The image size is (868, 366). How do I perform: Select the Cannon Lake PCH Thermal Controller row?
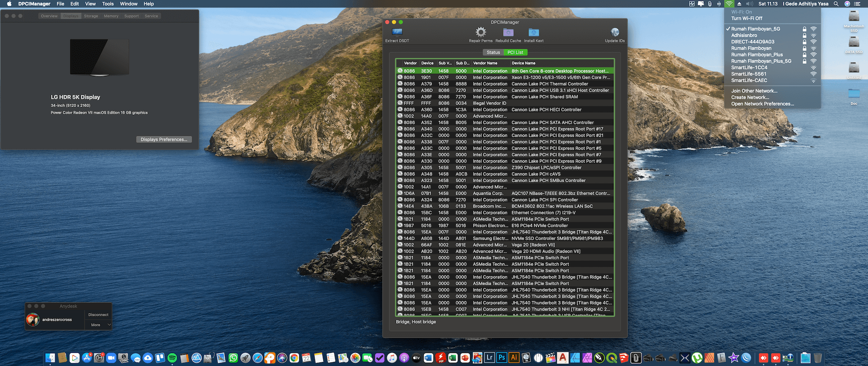(505, 84)
